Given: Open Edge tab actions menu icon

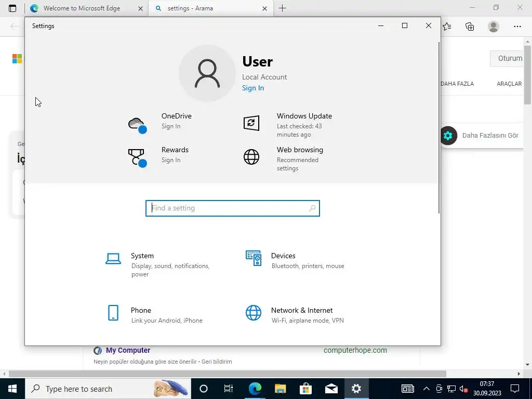Looking at the screenshot, I should [12, 8].
